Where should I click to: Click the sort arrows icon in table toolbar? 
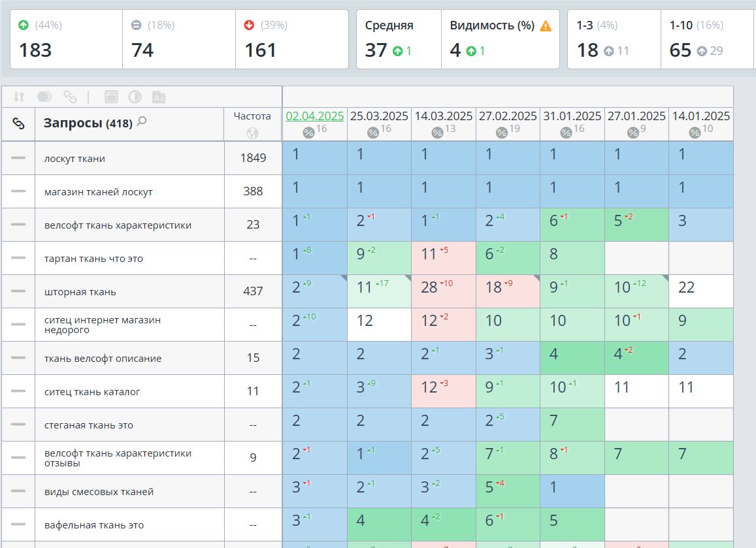tap(19, 97)
